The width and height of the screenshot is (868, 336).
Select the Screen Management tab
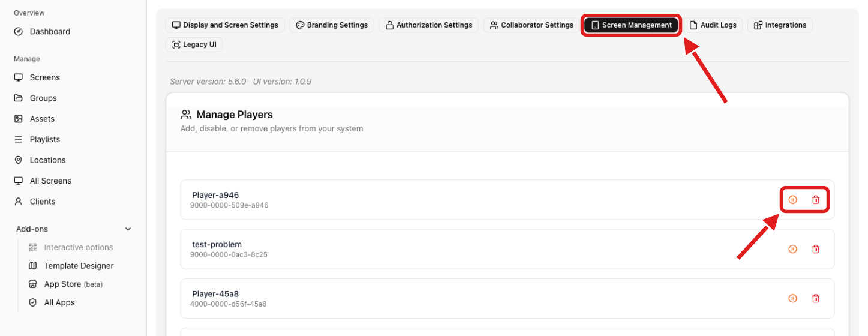click(632, 25)
